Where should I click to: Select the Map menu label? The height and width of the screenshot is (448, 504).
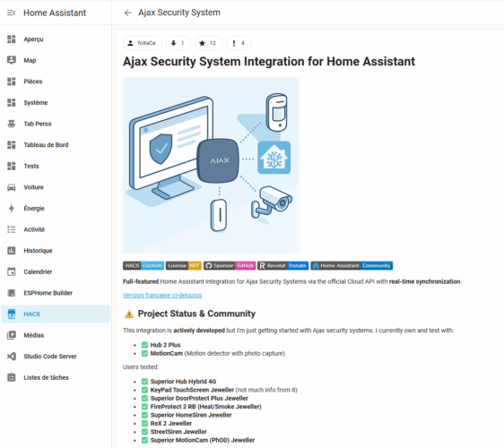click(x=30, y=60)
